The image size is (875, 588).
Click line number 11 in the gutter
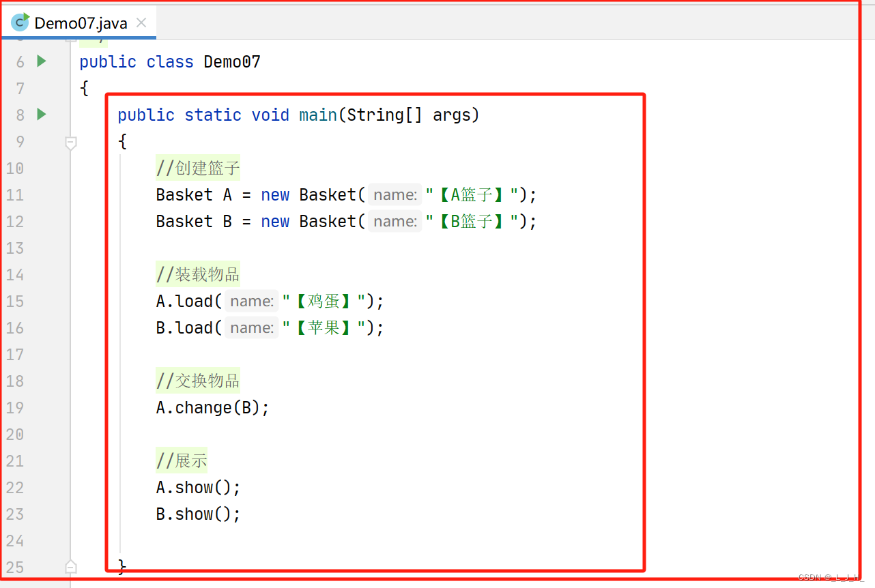point(15,195)
